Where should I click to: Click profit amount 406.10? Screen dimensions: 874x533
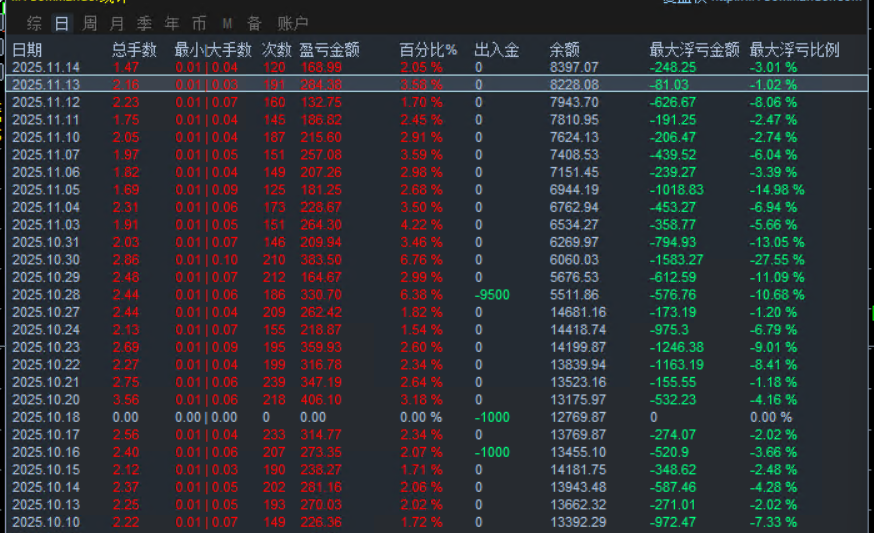pyautogui.click(x=321, y=400)
